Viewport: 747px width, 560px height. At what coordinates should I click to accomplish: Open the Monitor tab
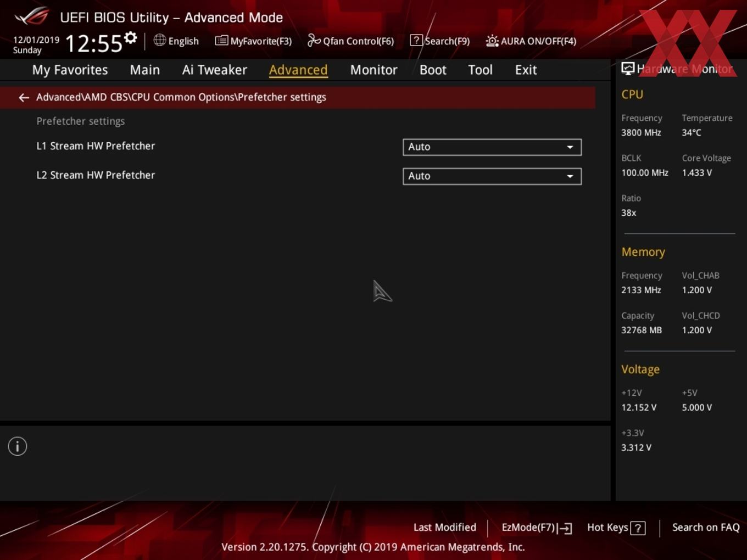tap(374, 70)
